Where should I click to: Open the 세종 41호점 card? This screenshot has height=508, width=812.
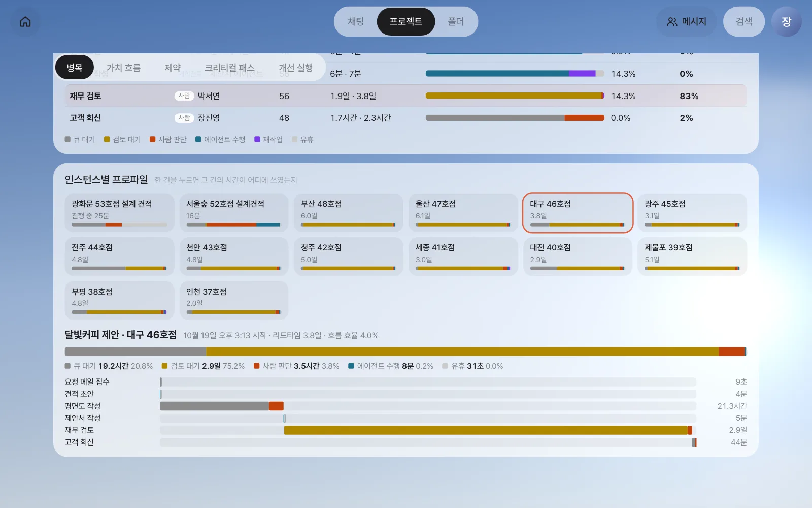(463, 257)
